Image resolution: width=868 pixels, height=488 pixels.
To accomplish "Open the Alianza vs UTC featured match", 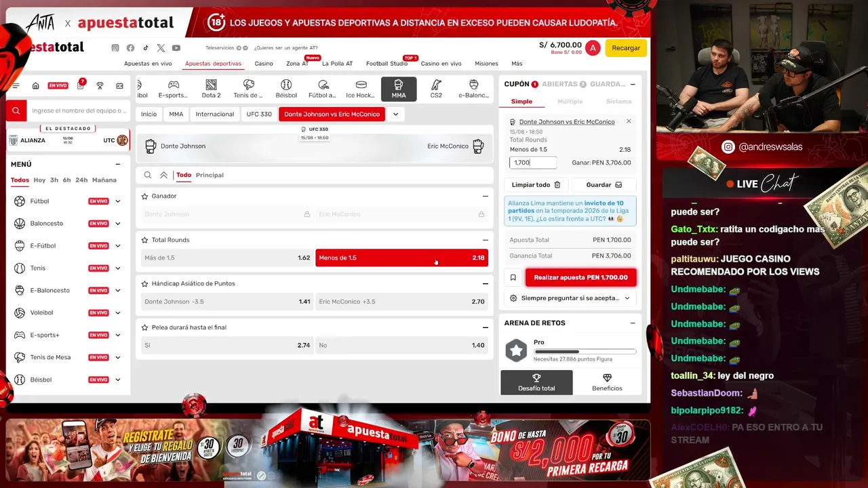I will [68, 140].
